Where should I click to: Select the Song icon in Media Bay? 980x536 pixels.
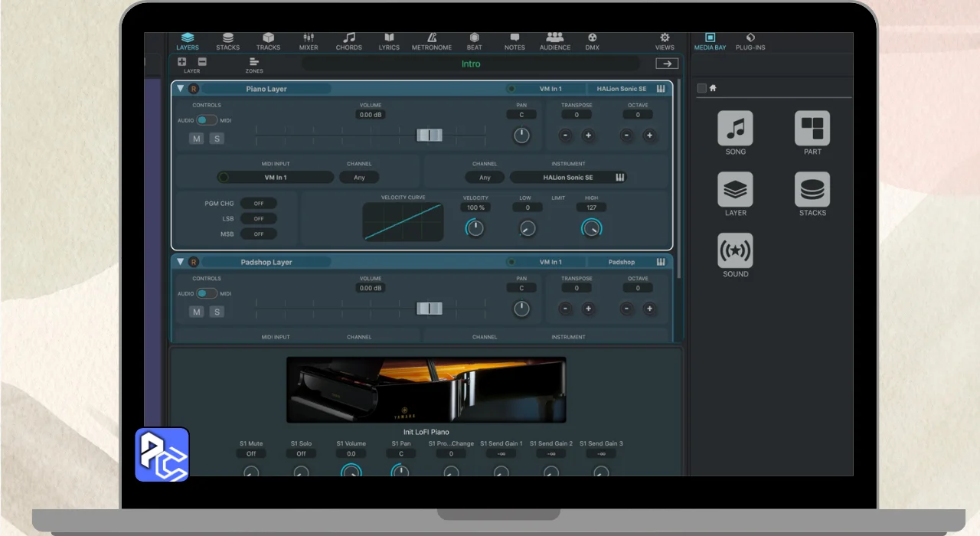[735, 129]
